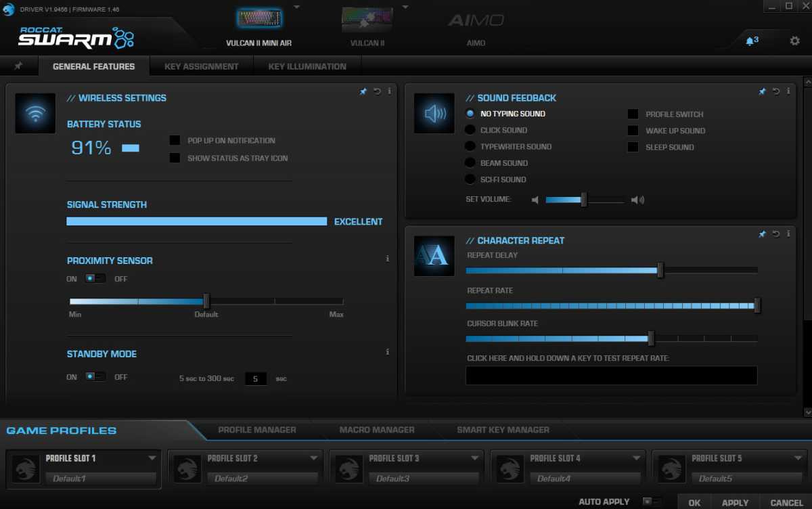812x509 pixels.
Task: Toggle the Auto Apply switch
Action: pyautogui.click(x=652, y=502)
